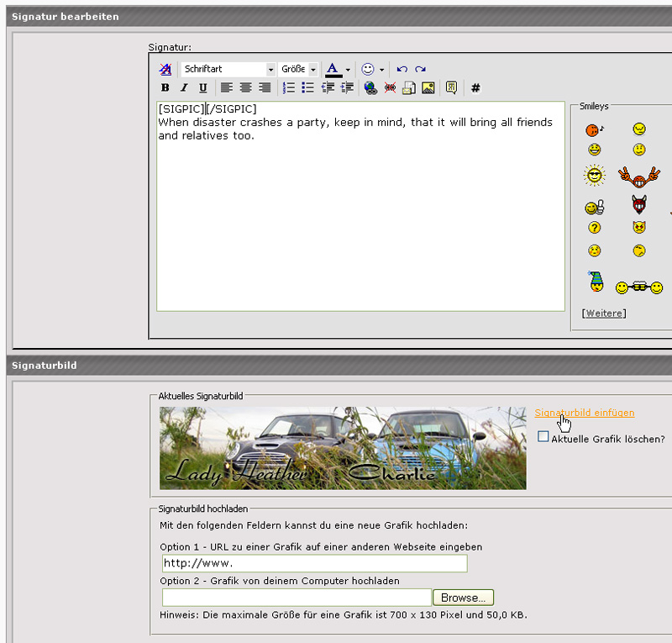
Task: Add the thumbs-up smiley
Action: (595, 206)
